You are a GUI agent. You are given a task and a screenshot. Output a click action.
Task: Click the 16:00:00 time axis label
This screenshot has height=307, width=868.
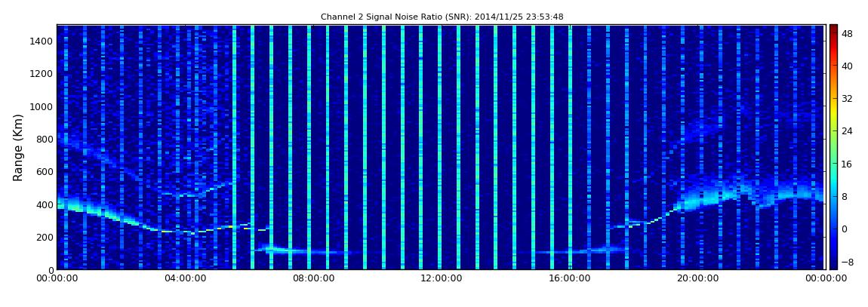pyautogui.click(x=570, y=279)
